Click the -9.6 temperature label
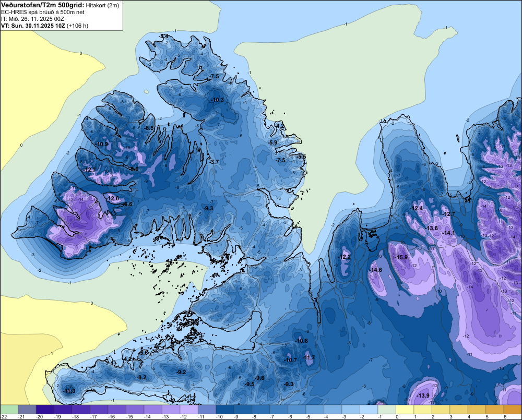 coord(259,378)
